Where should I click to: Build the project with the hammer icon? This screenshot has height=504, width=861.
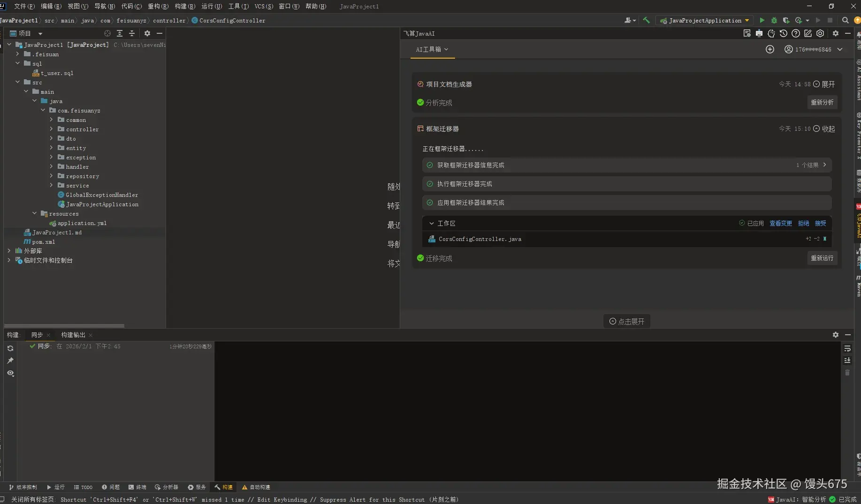point(646,20)
